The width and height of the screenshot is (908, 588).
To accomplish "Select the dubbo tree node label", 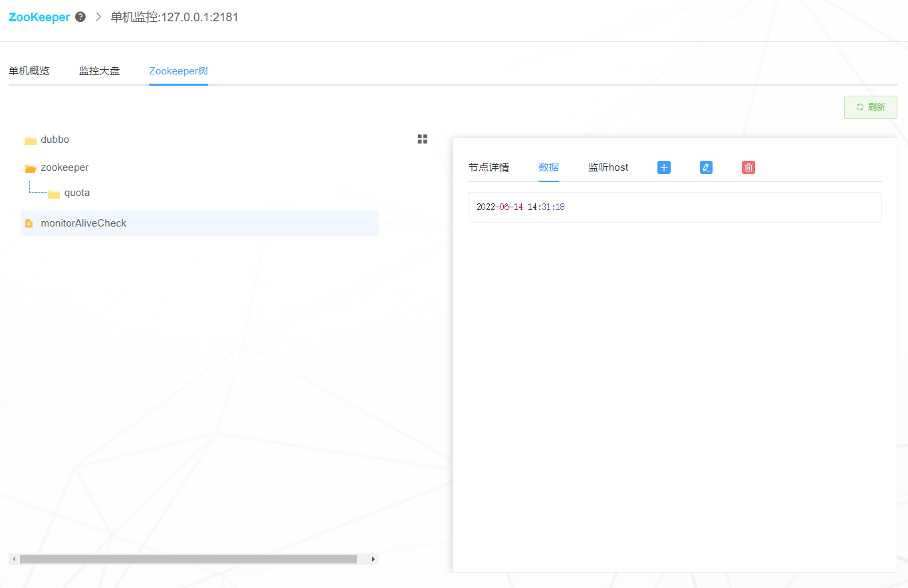I will (55, 140).
